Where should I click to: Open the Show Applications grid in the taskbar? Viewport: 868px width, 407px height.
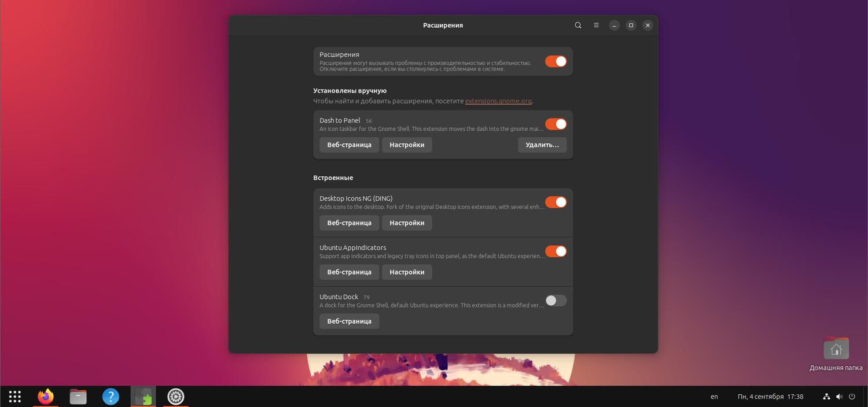(15, 397)
